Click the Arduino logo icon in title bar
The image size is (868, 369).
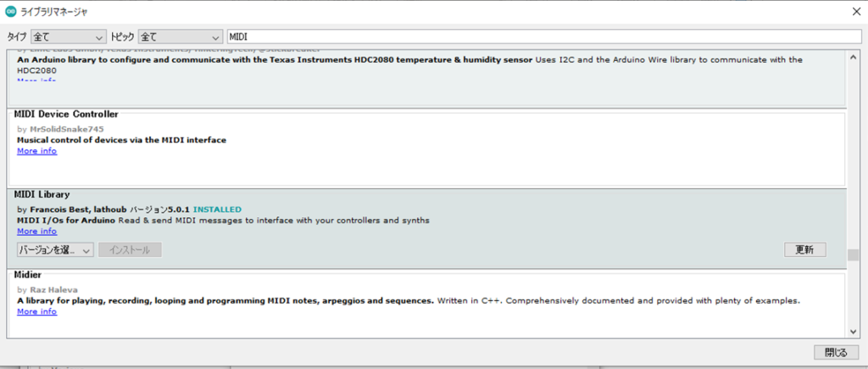click(x=10, y=11)
